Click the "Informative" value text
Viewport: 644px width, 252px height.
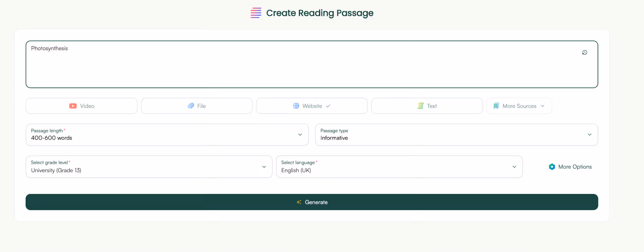(334, 138)
